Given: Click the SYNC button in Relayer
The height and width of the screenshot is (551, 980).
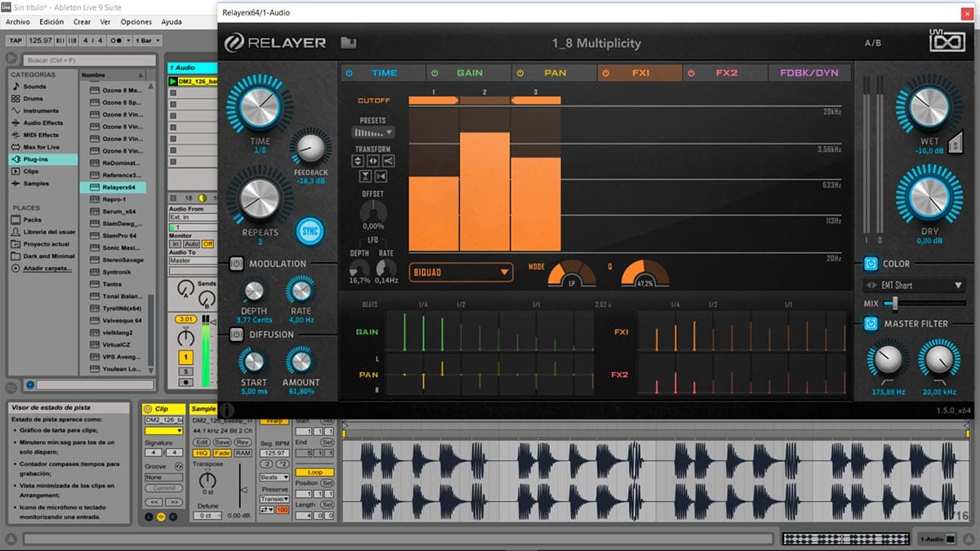Looking at the screenshot, I should pyautogui.click(x=310, y=231).
